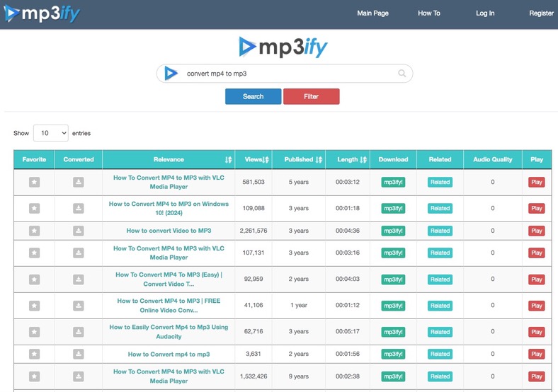Converted icon for 9 years old video

(x=79, y=376)
